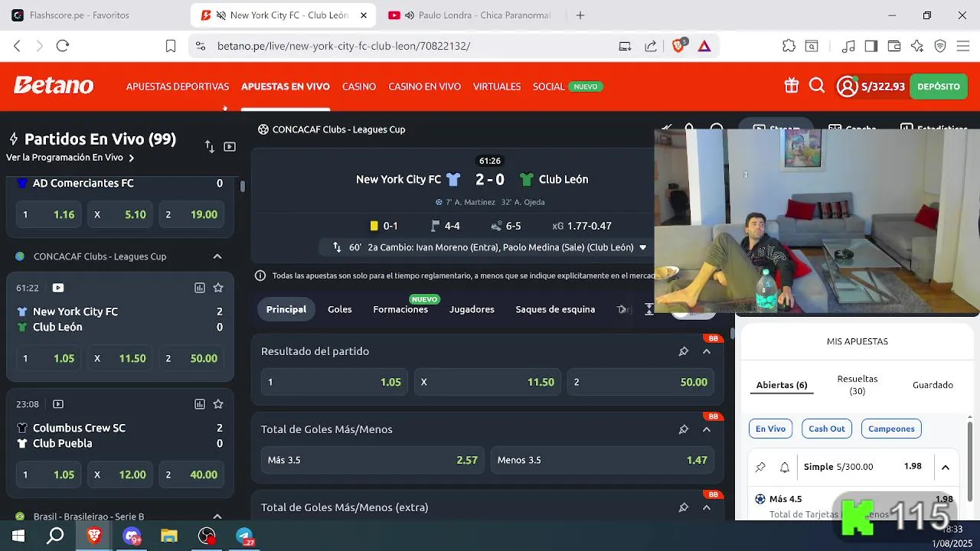This screenshot has height=551, width=980.
Task: Click the share page icon in address bar
Action: pyautogui.click(x=651, y=46)
